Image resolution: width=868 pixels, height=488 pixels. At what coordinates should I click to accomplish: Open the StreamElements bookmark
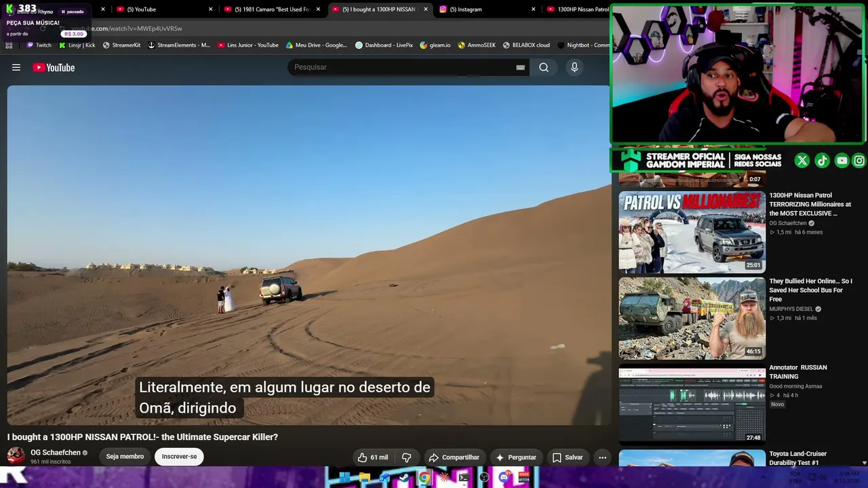tap(179, 45)
